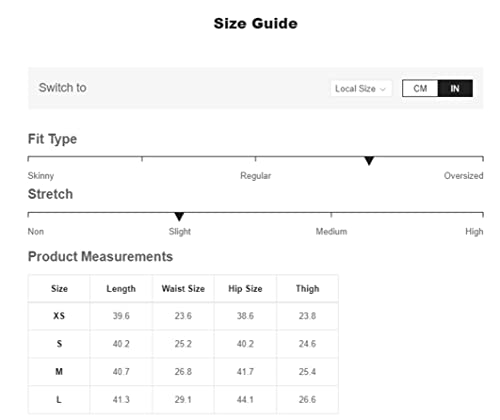Image resolution: width=500 pixels, height=420 pixels.
Task: Click the Regular fit label
Action: pos(256,176)
